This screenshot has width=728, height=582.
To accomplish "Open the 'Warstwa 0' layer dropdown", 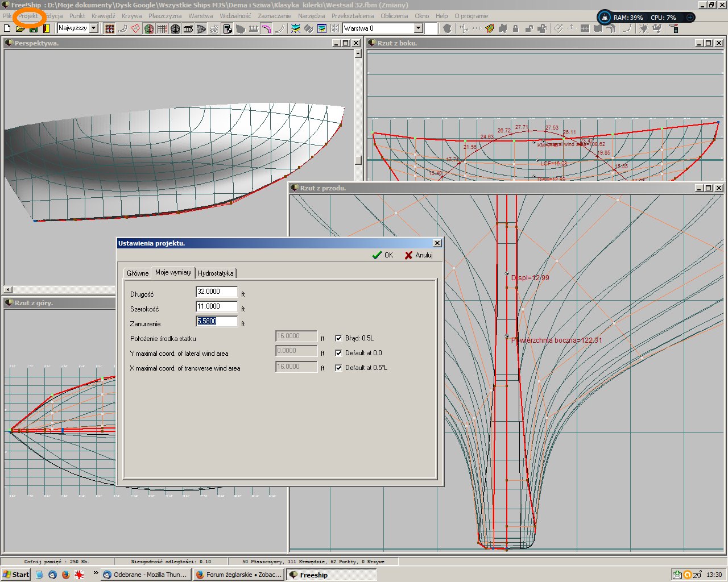I will pos(418,28).
